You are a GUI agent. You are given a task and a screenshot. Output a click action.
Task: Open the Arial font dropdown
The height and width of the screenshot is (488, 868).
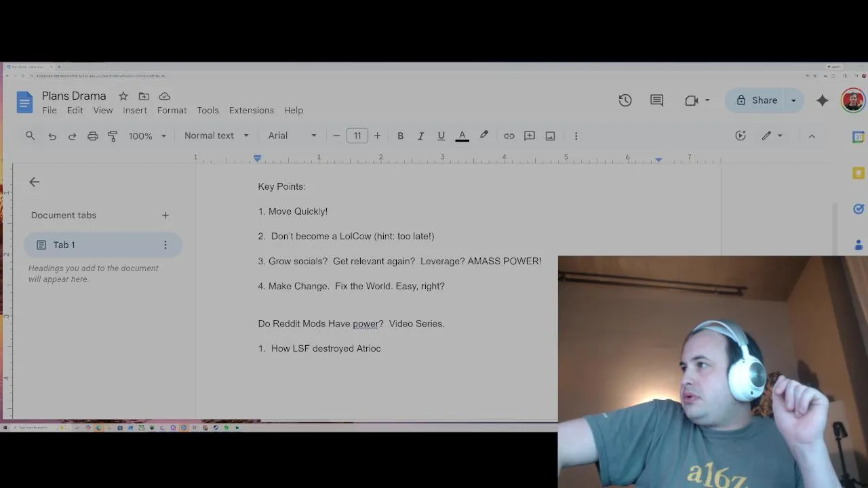coord(292,136)
